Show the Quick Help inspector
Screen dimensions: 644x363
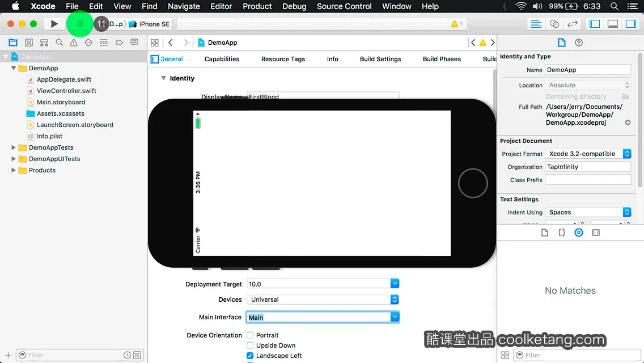point(579,43)
